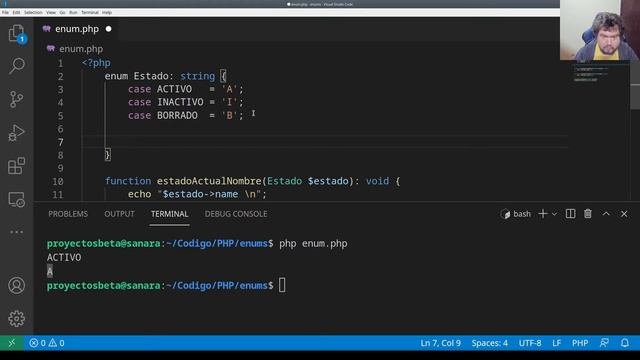Select the enum.php editor tab
Screen dimensions: 640x360
(76, 29)
